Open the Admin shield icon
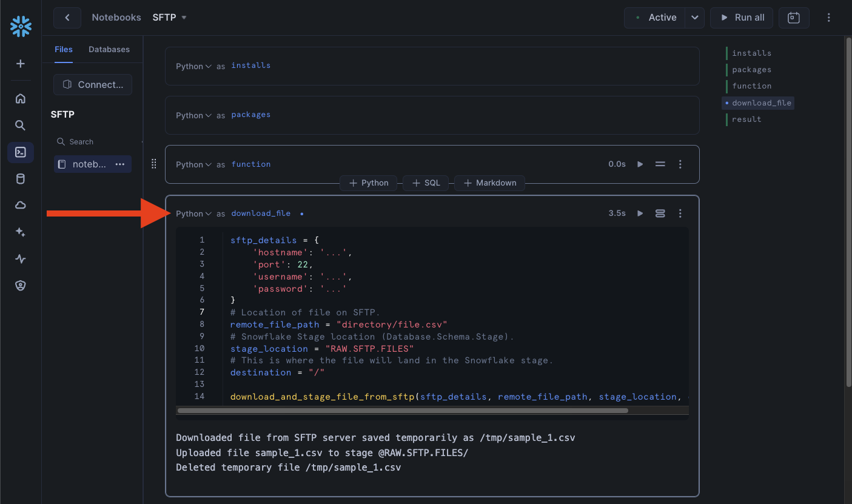852x504 pixels. [21, 286]
